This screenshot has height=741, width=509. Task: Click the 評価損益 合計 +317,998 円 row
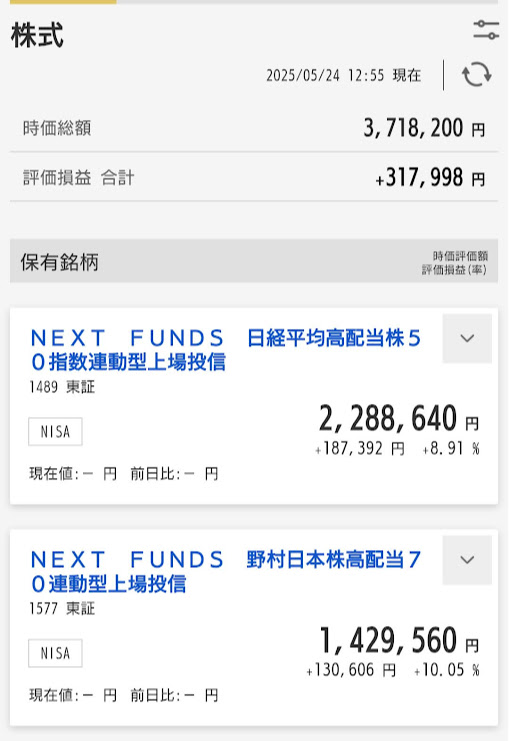click(x=254, y=177)
